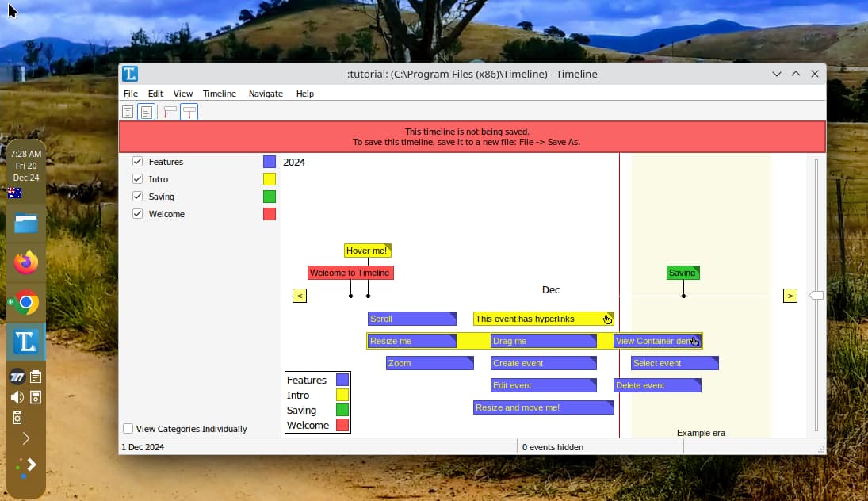868x501 pixels.
Task: Open the volume speaker icon in the dock
Action: [17, 397]
